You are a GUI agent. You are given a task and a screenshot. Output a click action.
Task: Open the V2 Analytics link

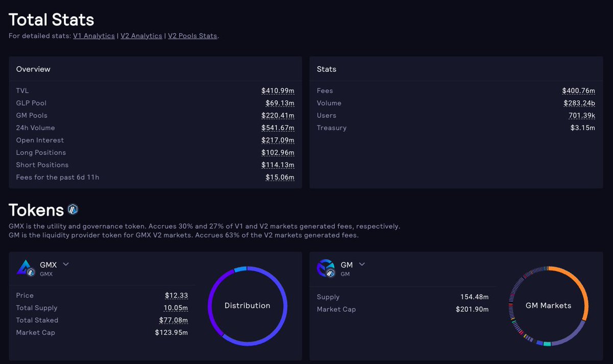(x=142, y=36)
